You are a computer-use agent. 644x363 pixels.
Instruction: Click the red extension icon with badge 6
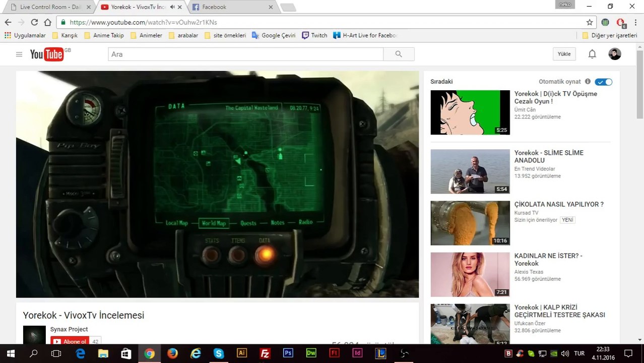click(x=621, y=23)
